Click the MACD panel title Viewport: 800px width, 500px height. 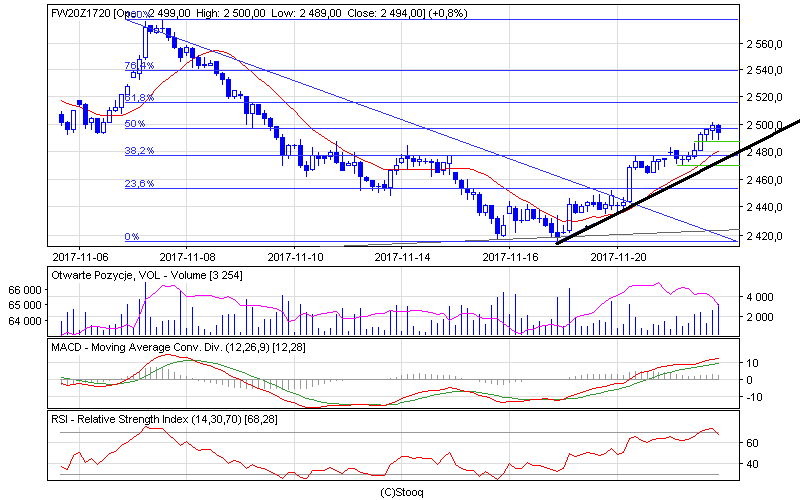pyautogui.click(x=178, y=347)
